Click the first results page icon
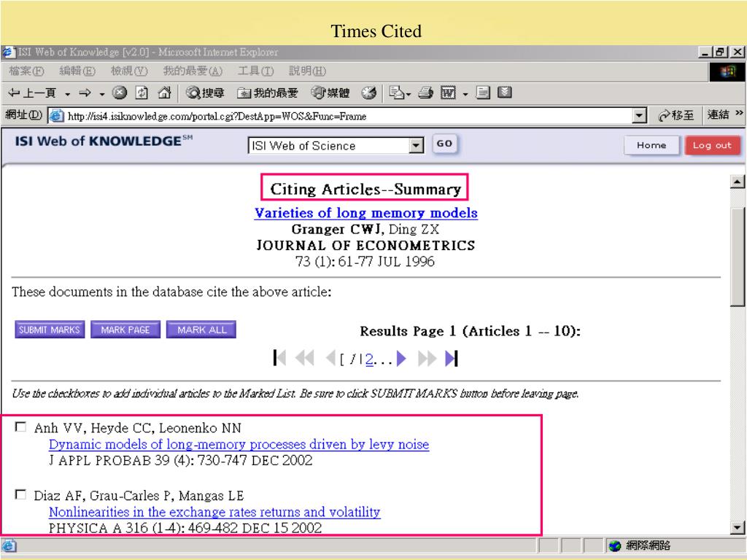Viewport: 747px width, 560px height. point(279,358)
